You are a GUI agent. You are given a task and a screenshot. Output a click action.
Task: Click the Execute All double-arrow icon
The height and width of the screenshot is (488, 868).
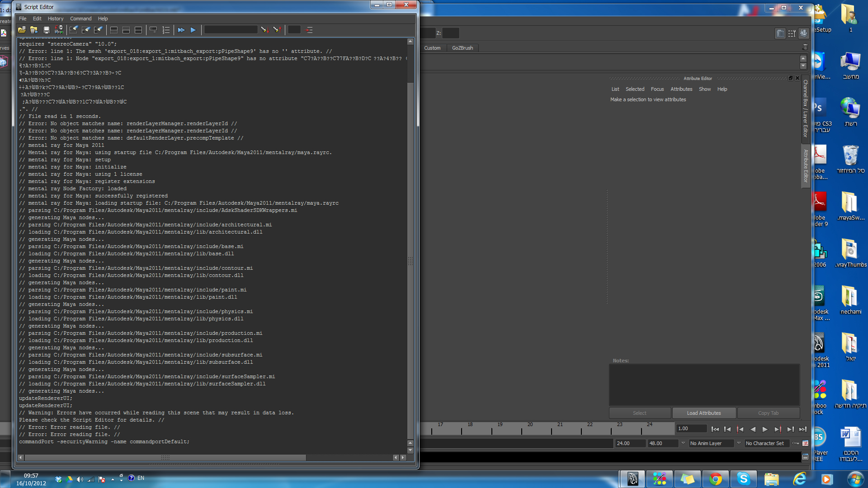point(181,30)
